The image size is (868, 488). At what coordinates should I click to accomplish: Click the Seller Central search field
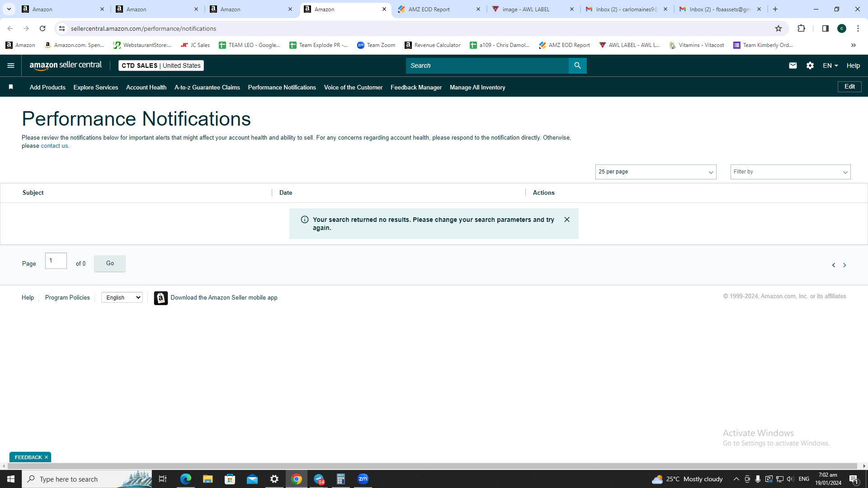click(x=487, y=66)
